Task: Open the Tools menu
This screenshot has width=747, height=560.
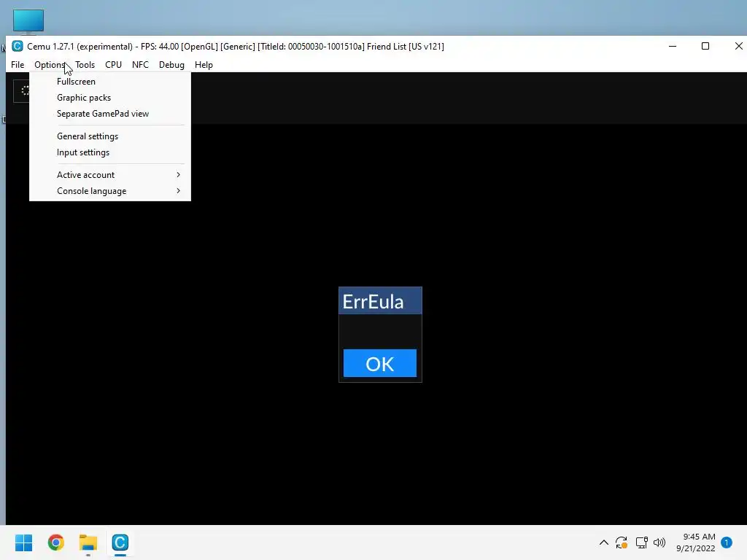Action: point(85,65)
